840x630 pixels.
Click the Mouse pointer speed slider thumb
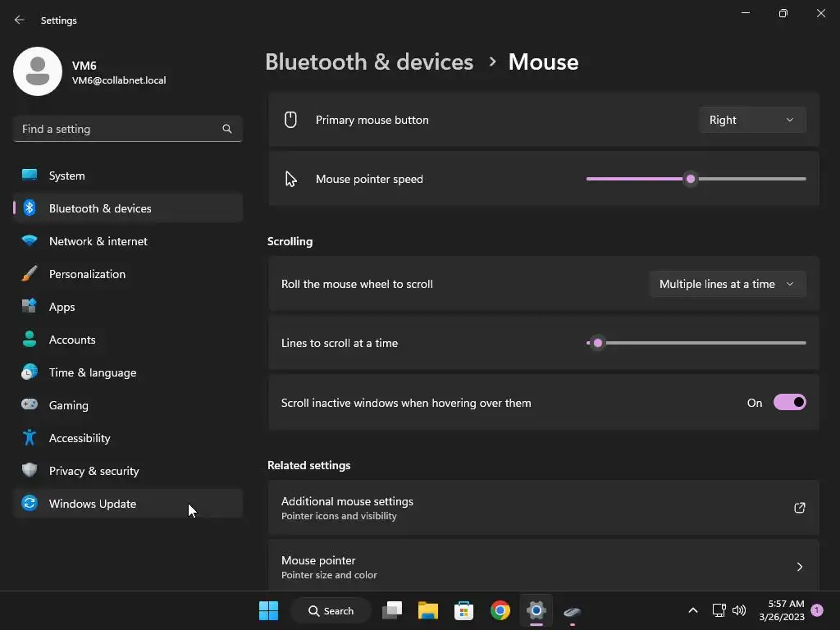coord(691,179)
